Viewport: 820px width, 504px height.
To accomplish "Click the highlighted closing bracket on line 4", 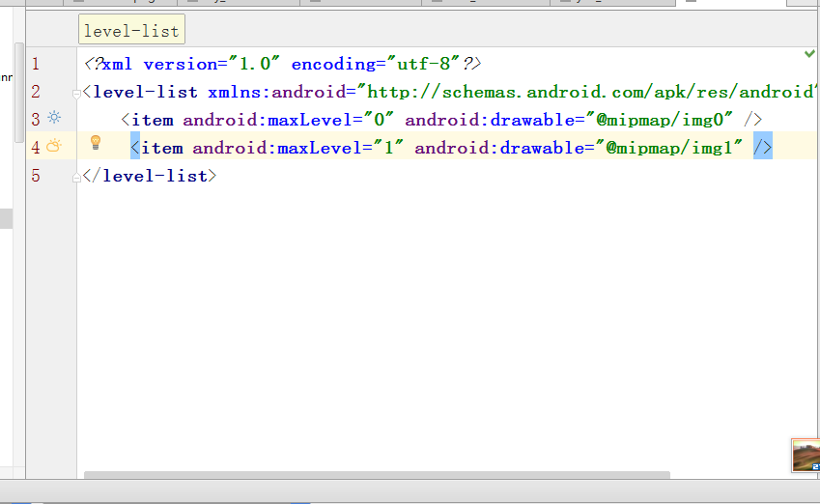I will pos(762,148).
